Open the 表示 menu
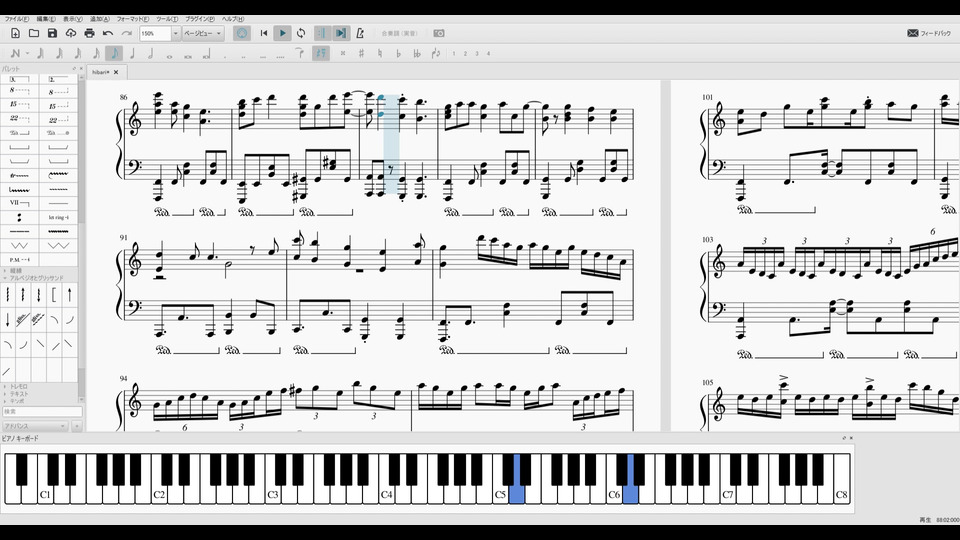Screen dimensions: 960x540 (x=73, y=19)
